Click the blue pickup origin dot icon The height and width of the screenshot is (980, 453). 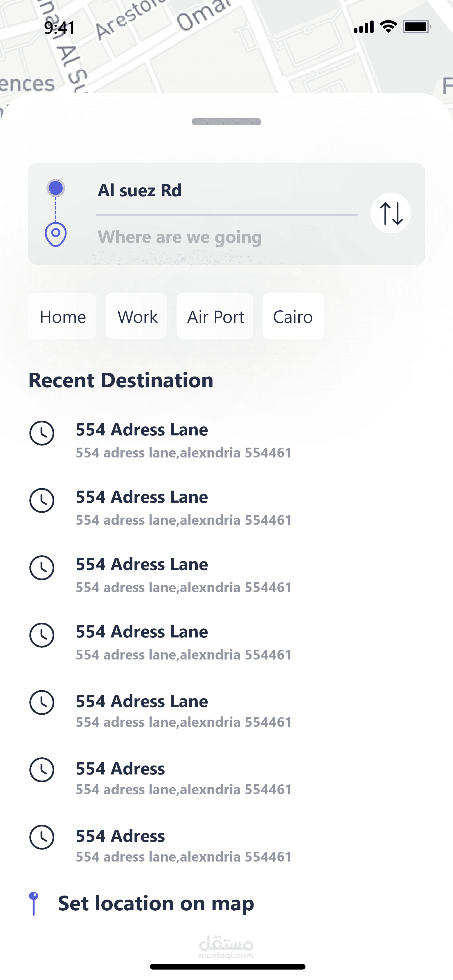point(56,188)
